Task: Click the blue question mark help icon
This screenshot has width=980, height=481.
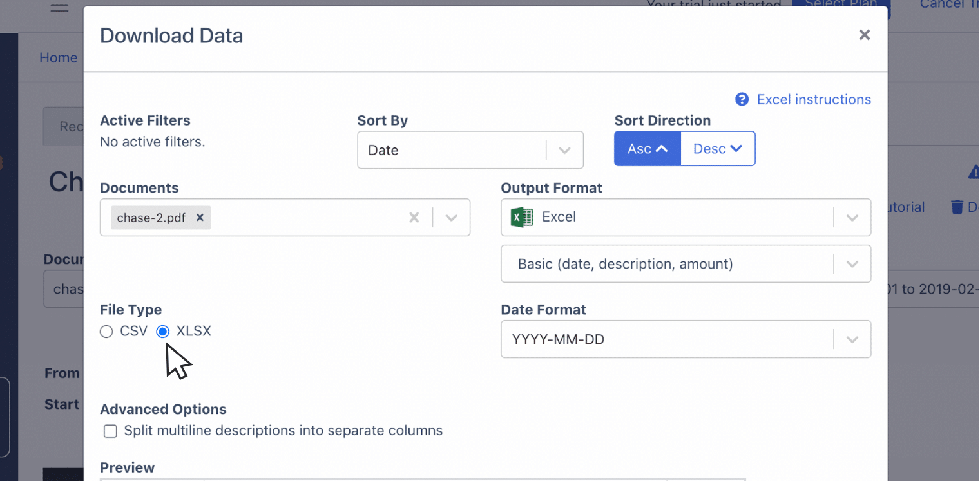Action: [x=742, y=99]
